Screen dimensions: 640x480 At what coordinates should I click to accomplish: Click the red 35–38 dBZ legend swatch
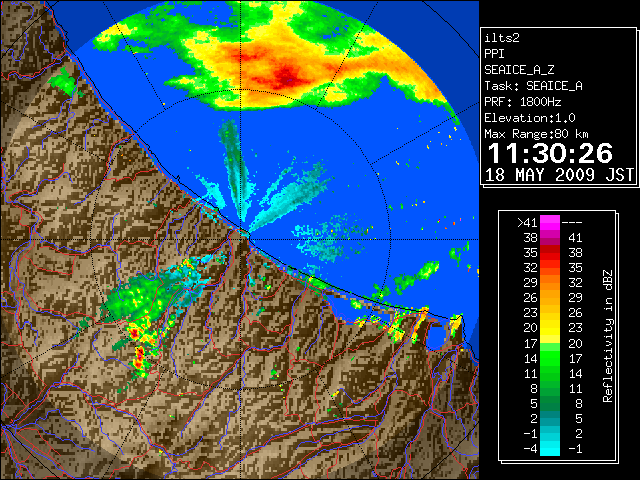coord(550,253)
